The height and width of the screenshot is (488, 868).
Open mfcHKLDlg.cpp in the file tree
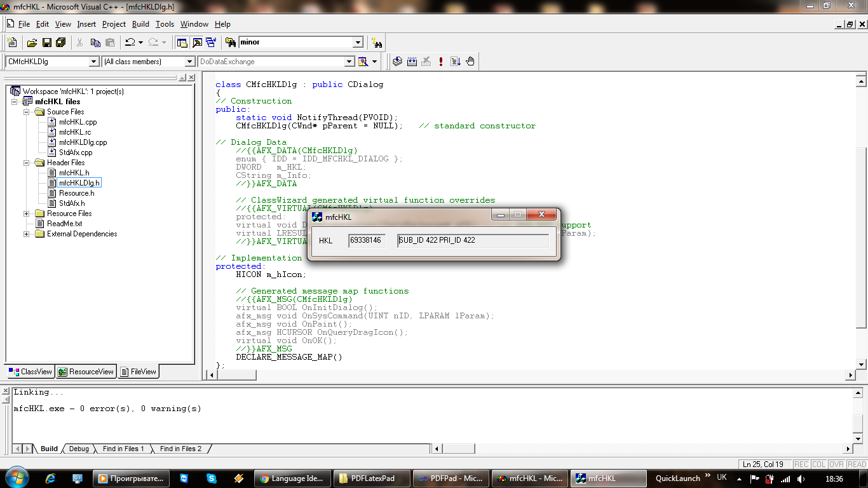83,142
